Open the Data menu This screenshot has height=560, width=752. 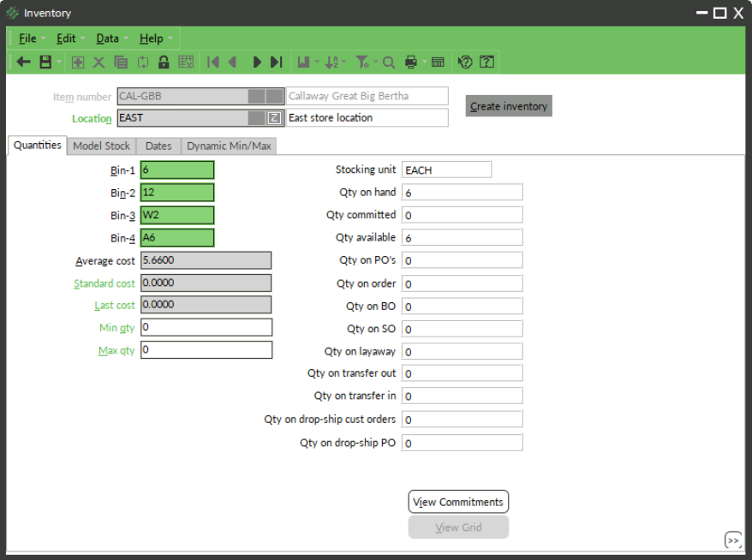coord(107,39)
